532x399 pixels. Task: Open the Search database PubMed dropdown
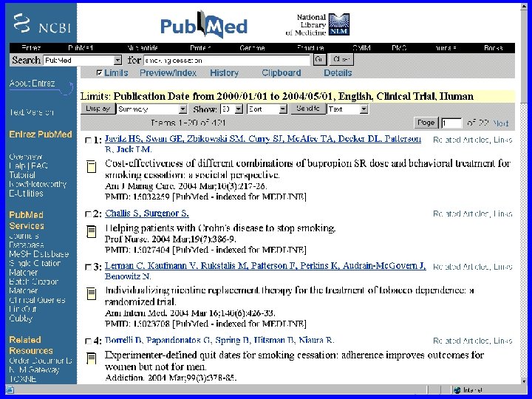click(x=83, y=61)
